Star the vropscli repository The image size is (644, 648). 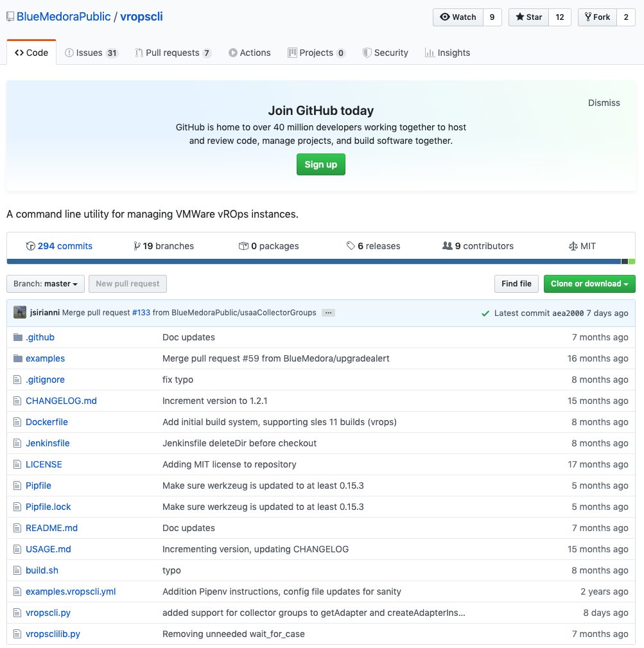[x=529, y=17]
